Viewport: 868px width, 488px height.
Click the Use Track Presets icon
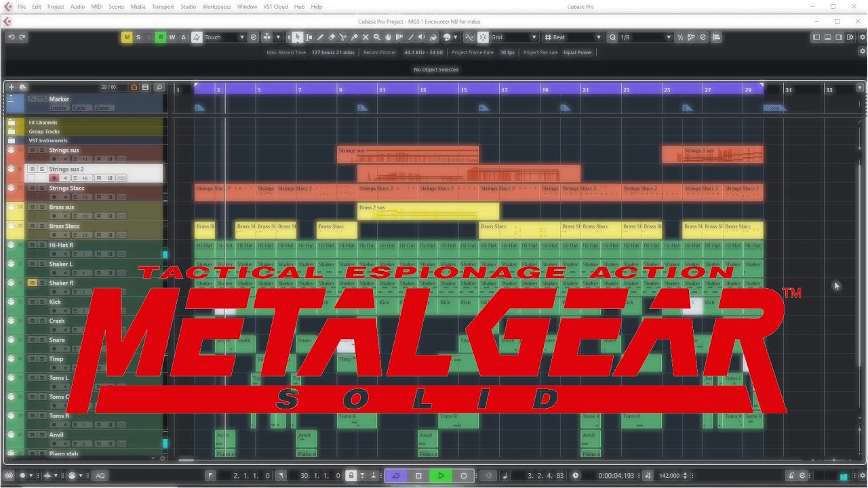[22, 87]
